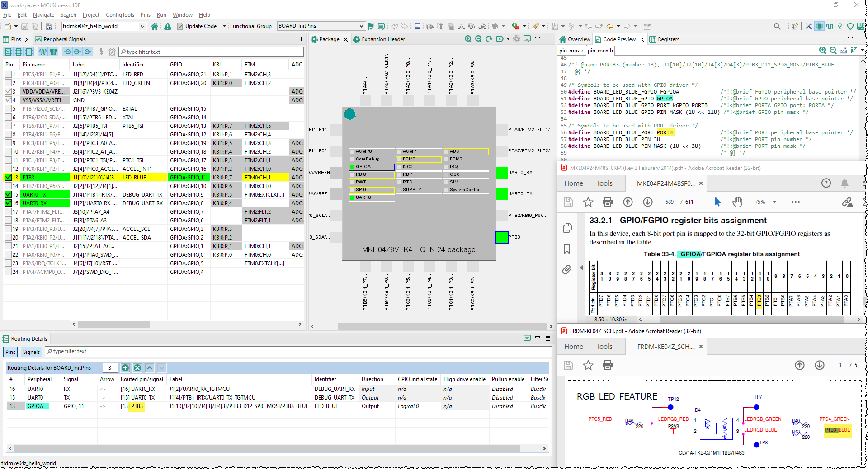Star the reference manual PDF as favorite
Image resolution: width=868 pixels, height=470 pixels.
588,202
